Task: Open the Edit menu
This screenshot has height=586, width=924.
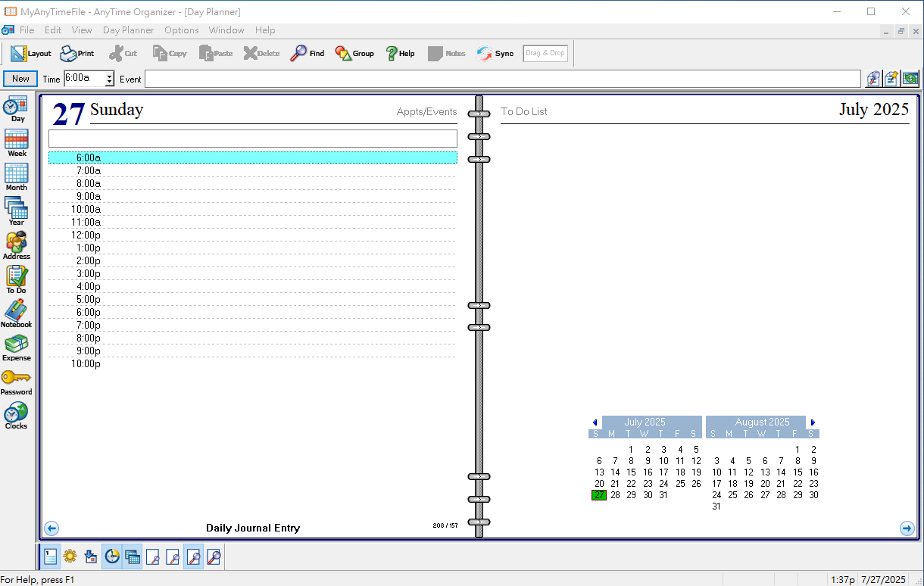Action: click(53, 30)
